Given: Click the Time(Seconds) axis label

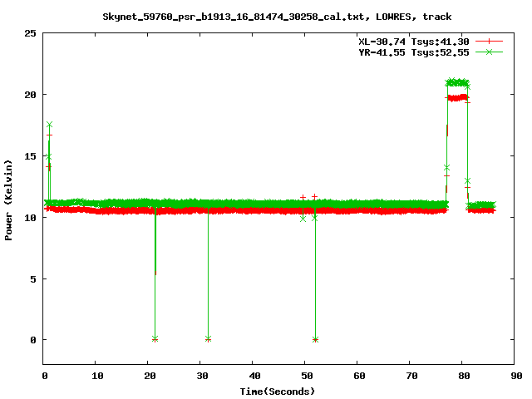Looking at the screenshot, I should [x=278, y=392].
